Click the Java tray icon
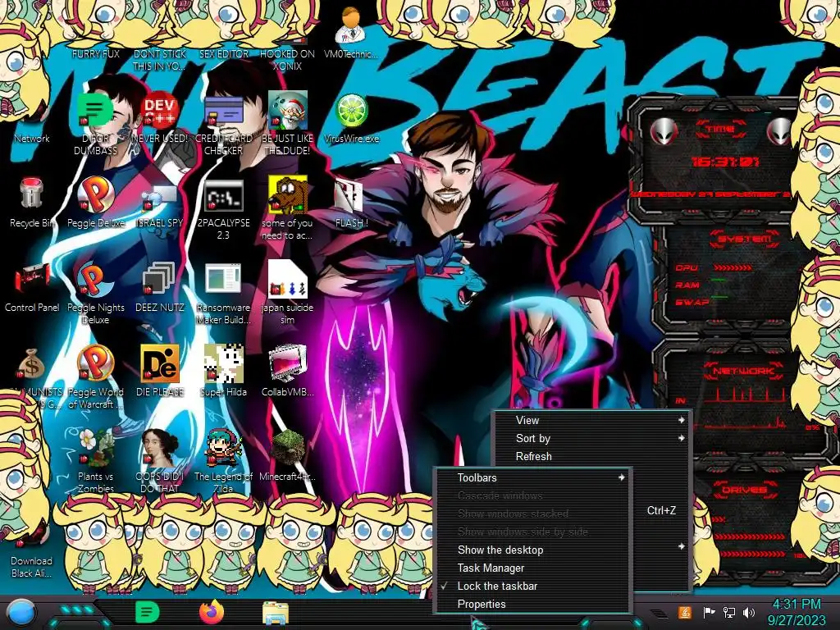840x630 pixels. tap(684, 612)
